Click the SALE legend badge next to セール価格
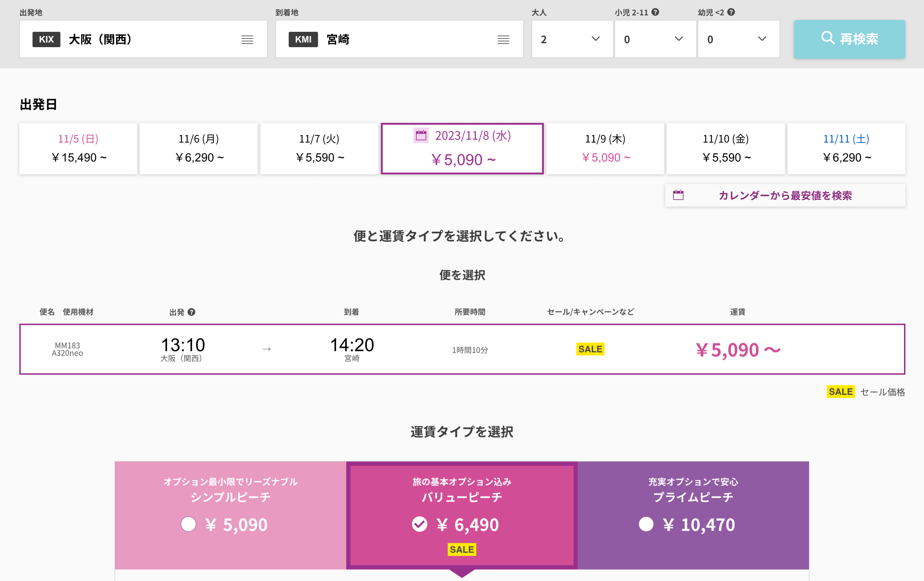Viewport: 924px width, 581px height. click(840, 391)
